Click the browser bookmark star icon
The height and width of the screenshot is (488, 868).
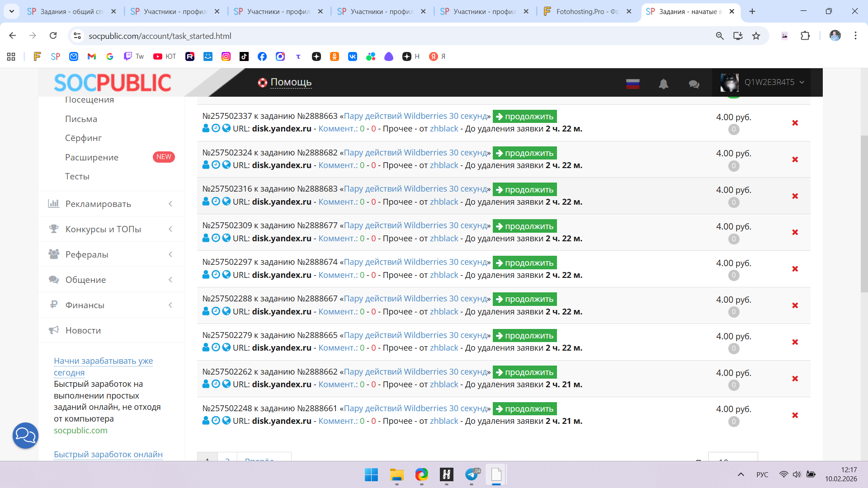(x=756, y=36)
